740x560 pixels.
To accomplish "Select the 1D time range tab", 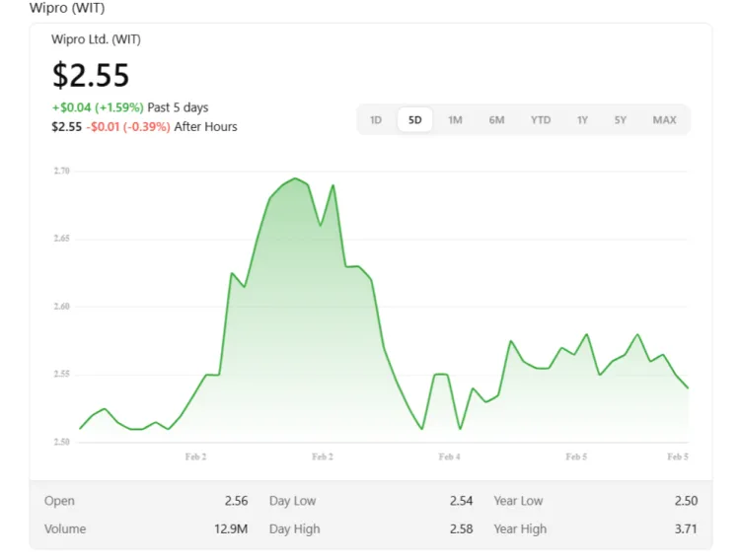I will pos(376,120).
